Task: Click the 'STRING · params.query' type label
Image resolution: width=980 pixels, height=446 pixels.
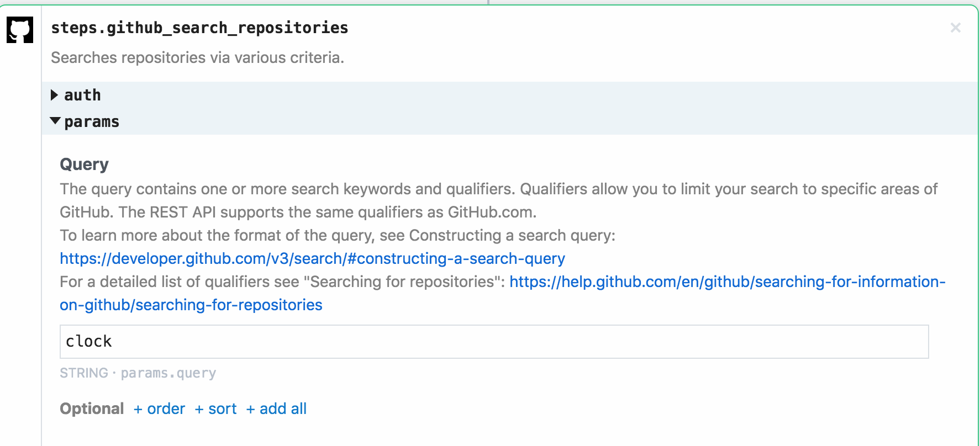Action: [138, 373]
